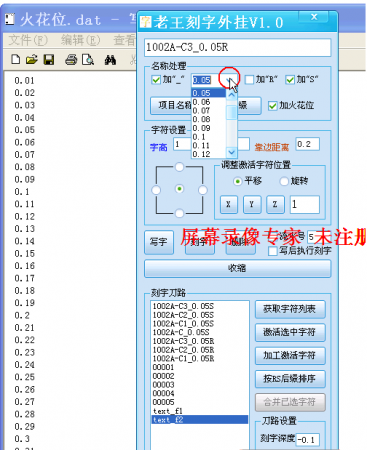Toggle the 加"S" checkbox
The height and width of the screenshot is (450, 367).
[x=290, y=80]
